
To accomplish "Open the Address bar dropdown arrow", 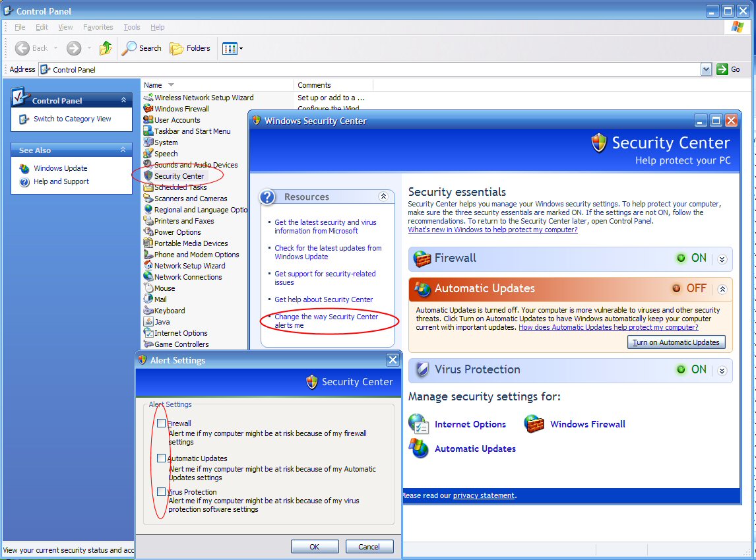I will (x=706, y=69).
